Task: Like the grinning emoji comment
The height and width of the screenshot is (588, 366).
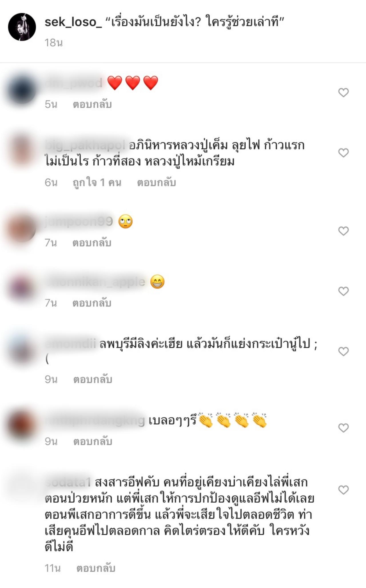Action: [x=343, y=291]
